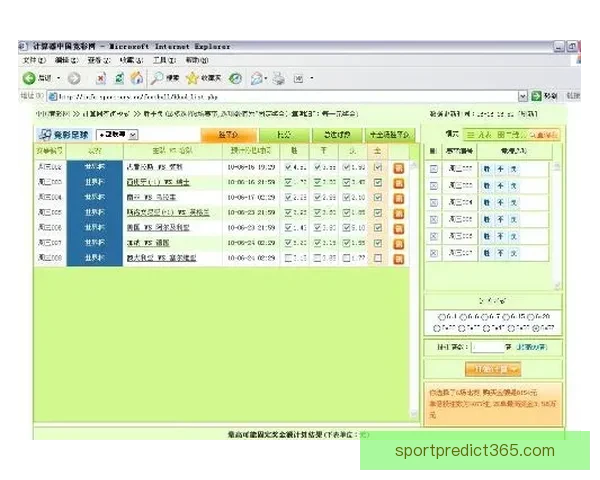The width and height of the screenshot is (600, 480).
Task: Open the 工具 Tools menu
Action: pos(165,60)
